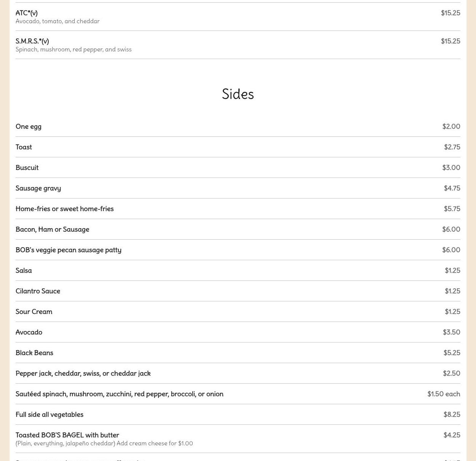Screen dimensions: 476x461
Task: Click BOB's veggie pecan sausage patty
Action: tap(69, 250)
